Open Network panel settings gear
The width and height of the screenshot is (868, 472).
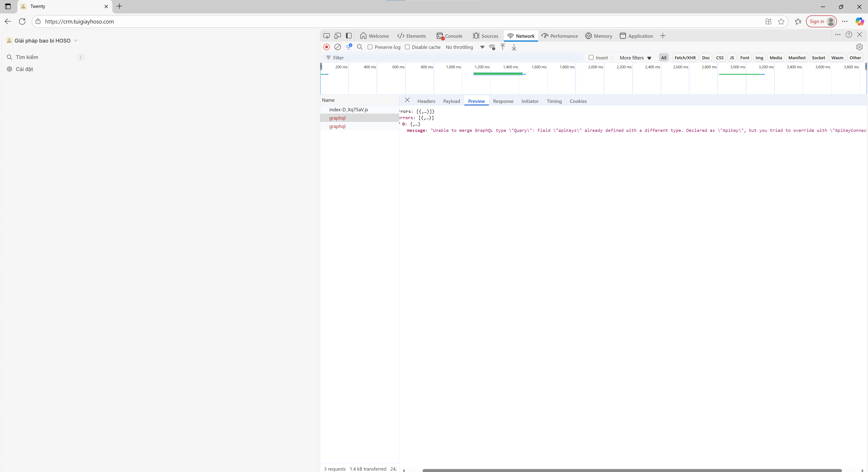click(859, 47)
